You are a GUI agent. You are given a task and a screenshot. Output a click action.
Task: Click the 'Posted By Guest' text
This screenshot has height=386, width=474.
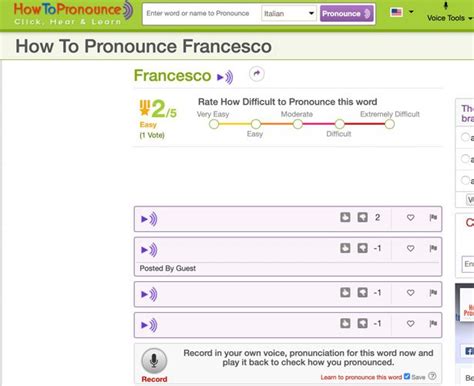168,268
